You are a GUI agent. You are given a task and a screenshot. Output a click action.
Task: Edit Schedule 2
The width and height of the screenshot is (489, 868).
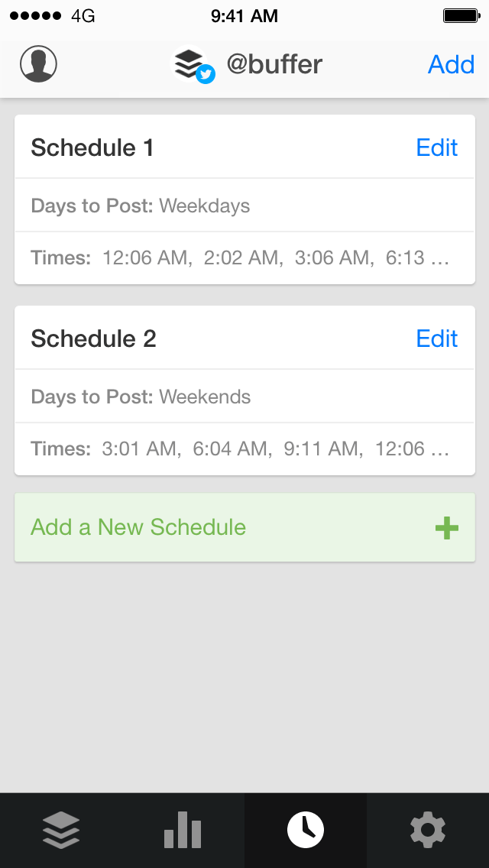point(436,338)
